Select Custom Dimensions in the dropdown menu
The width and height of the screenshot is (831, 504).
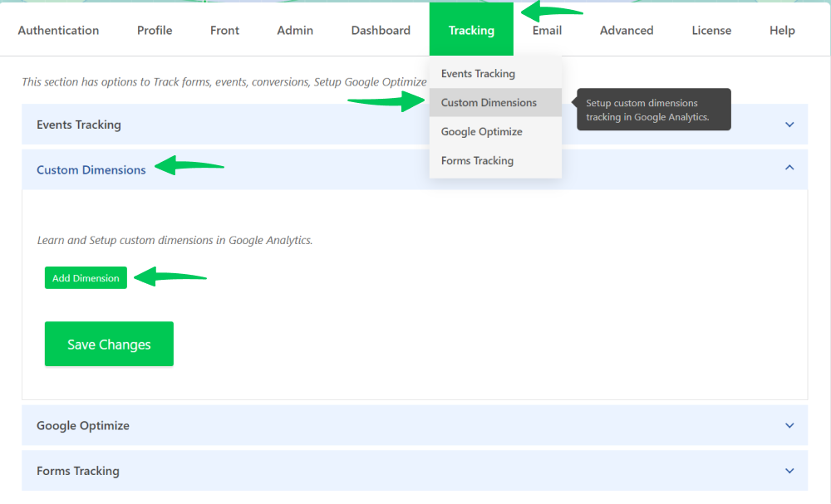tap(489, 103)
